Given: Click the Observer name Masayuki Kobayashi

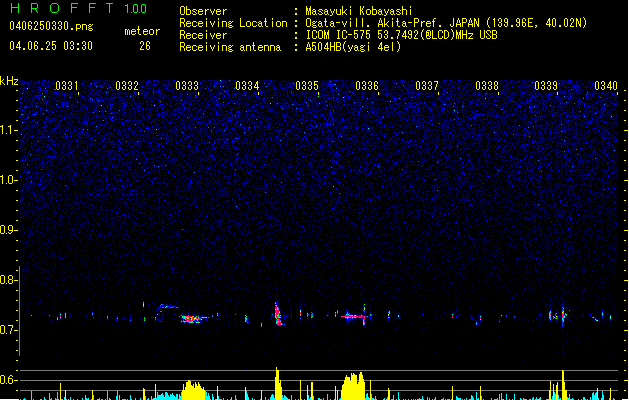Looking at the screenshot, I should [x=359, y=11].
